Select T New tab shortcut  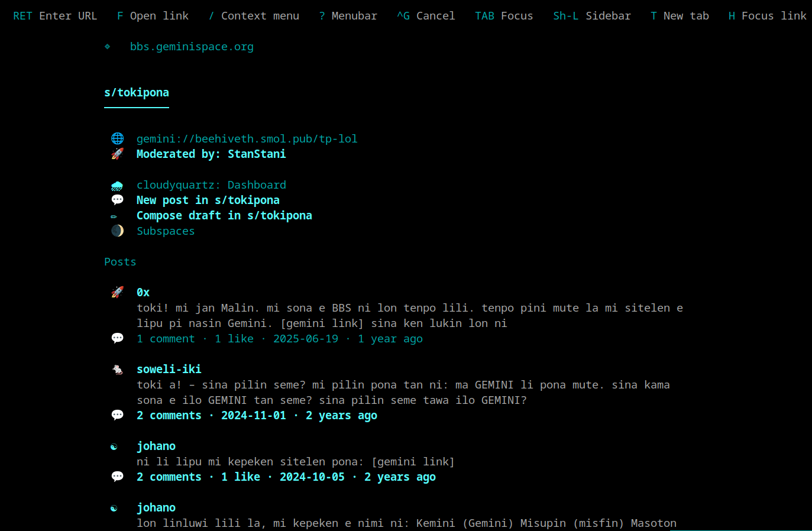680,16
